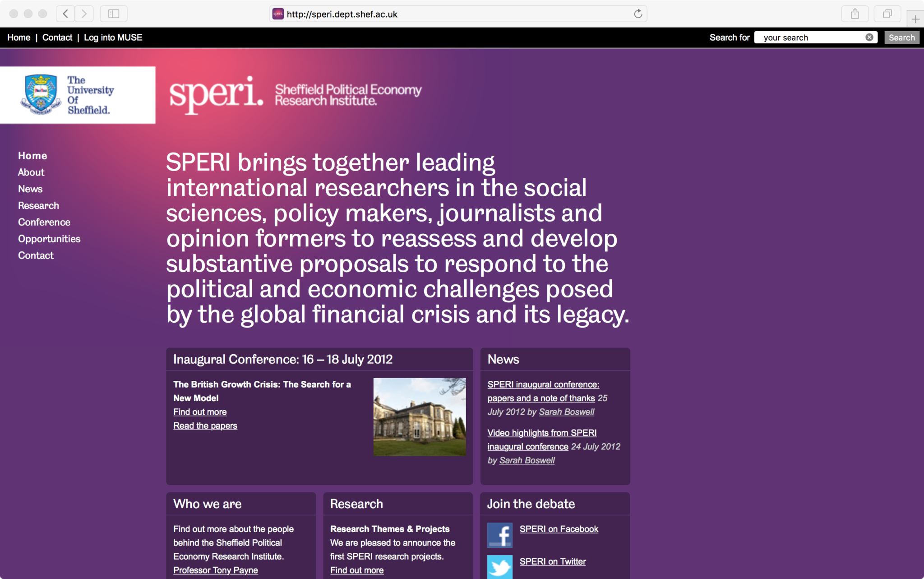924x579 pixels.
Task: Click the University of Sheffield crest logo
Action: pyautogui.click(x=41, y=95)
